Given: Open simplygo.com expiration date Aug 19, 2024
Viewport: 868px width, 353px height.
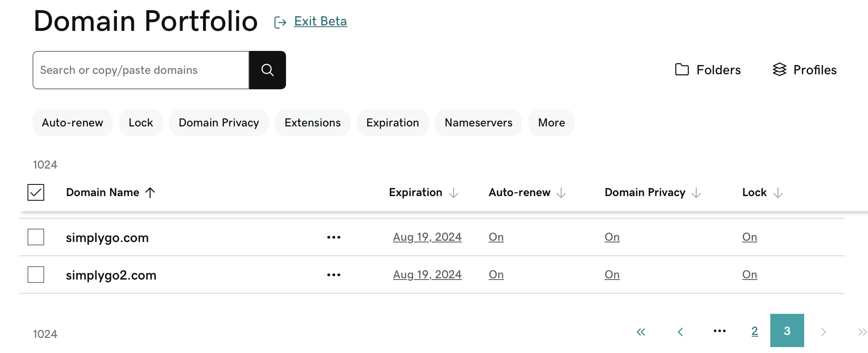Looking at the screenshot, I should click(427, 237).
